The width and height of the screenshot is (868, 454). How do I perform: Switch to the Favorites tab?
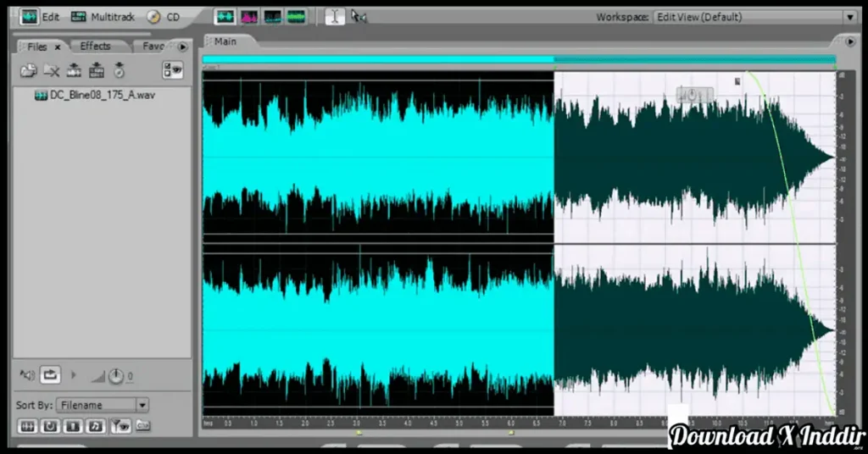click(x=153, y=46)
